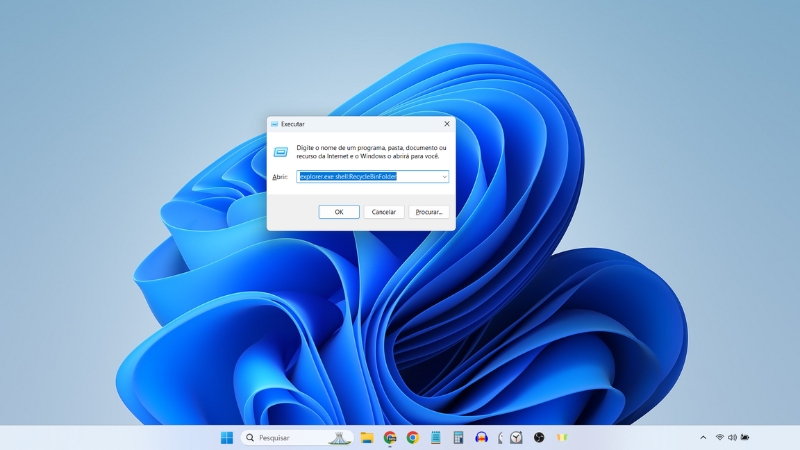Image resolution: width=800 pixels, height=450 pixels.
Task: Open the Windows Start menu
Action: click(227, 438)
